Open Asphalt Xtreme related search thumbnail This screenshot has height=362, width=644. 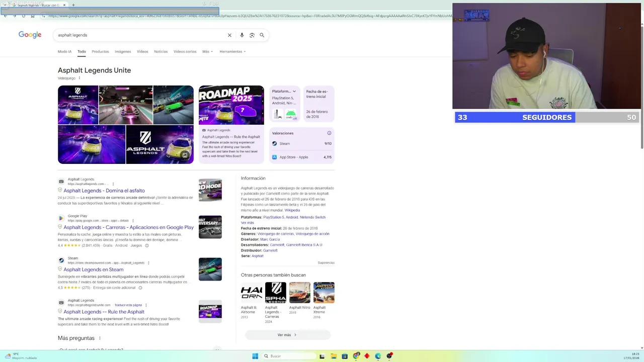324,293
